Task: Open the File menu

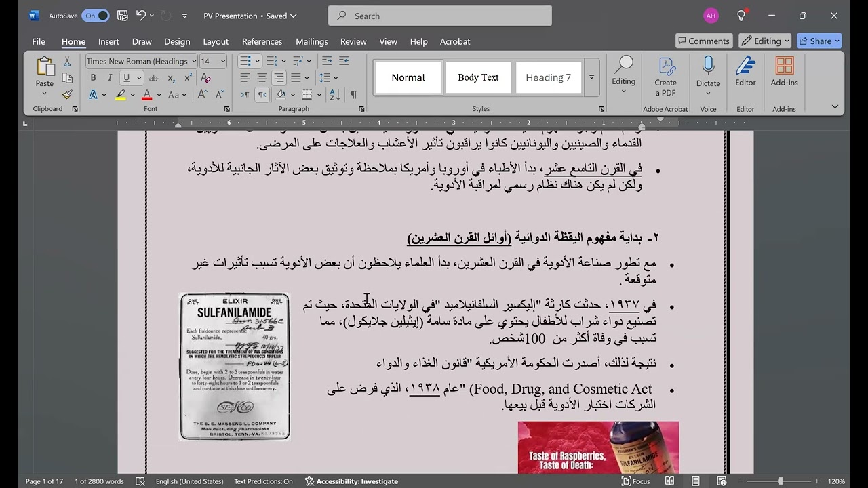Action: coord(39,41)
